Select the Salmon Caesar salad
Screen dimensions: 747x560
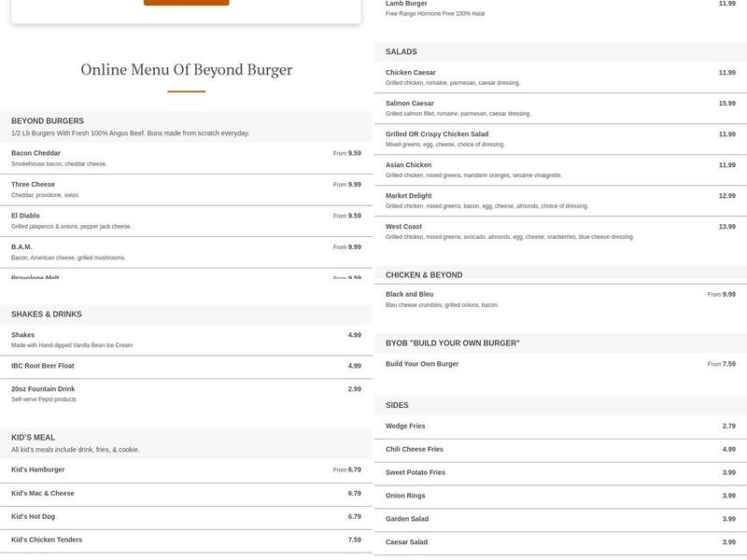coord(561,108)
